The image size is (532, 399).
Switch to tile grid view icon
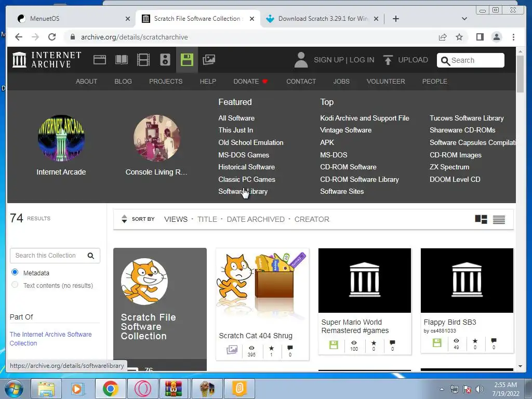pyautogui.click(x=481, y=220)
